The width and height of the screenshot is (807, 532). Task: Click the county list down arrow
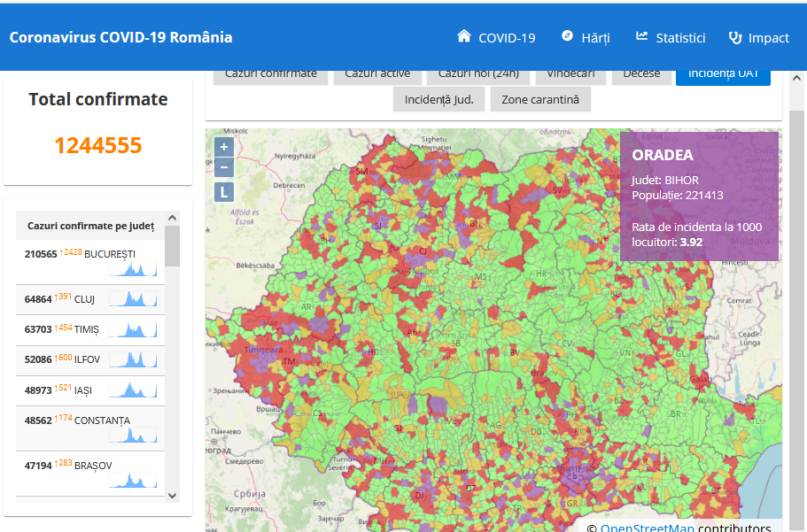173,496
